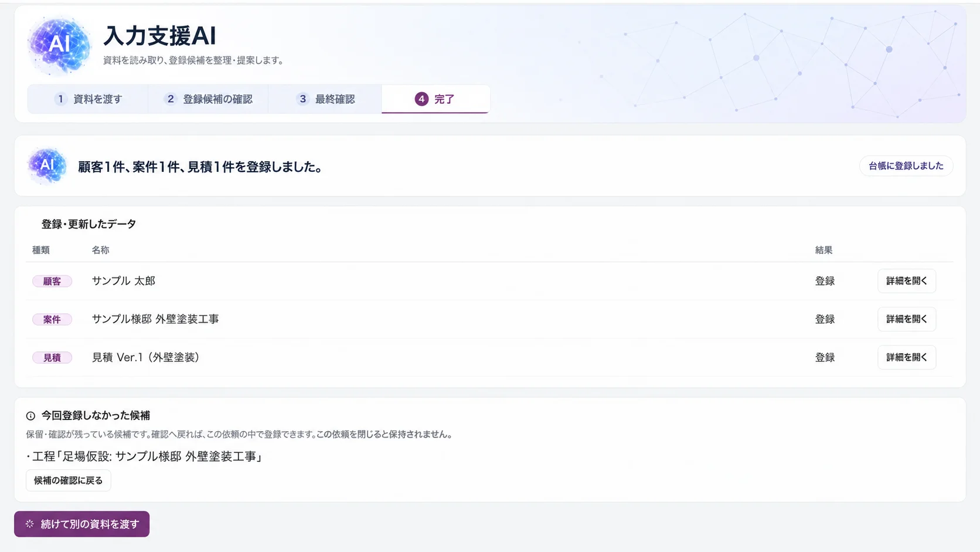Click the 種類 column header
This screenshot has height=552, width=980.
click(41, 250)
